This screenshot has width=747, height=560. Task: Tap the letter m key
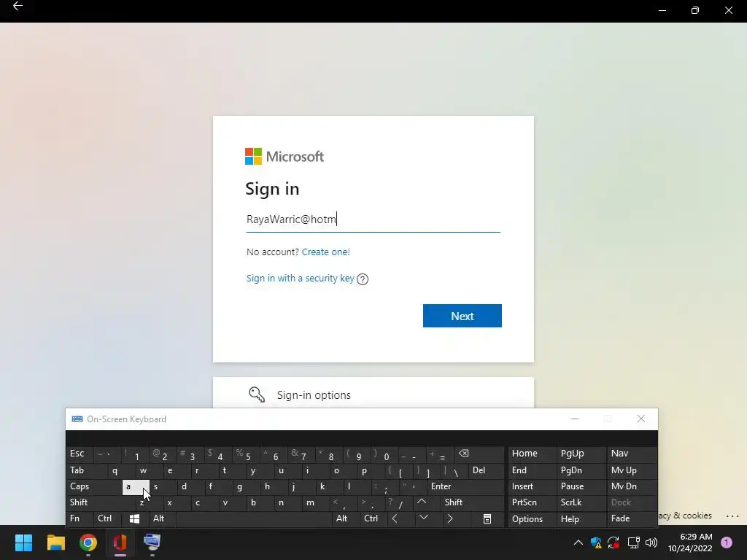pyautogui.click(x=315, y=502)
